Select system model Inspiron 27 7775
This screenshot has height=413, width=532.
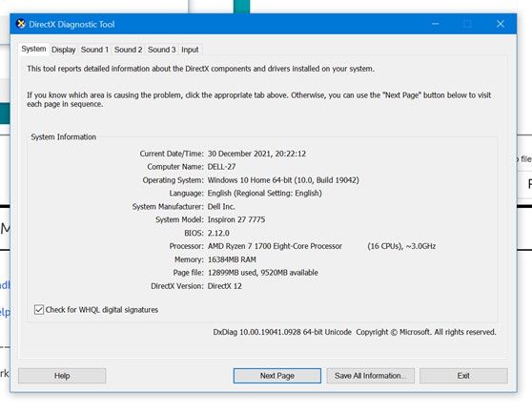236,219
